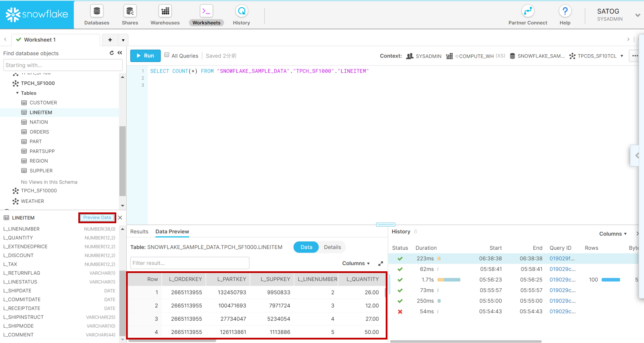This screenshot has width=644, height=343.
Task: Open query ID link for failed 54ms query
Action: tap(563, 312)
